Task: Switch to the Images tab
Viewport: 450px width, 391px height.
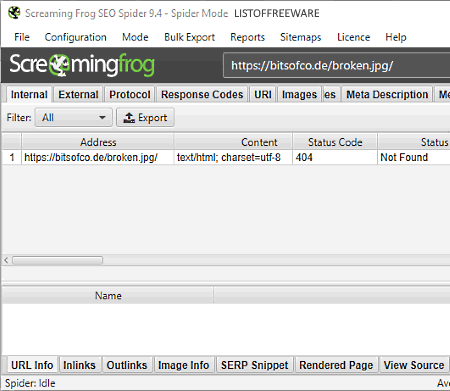Action: coord(299,95)
